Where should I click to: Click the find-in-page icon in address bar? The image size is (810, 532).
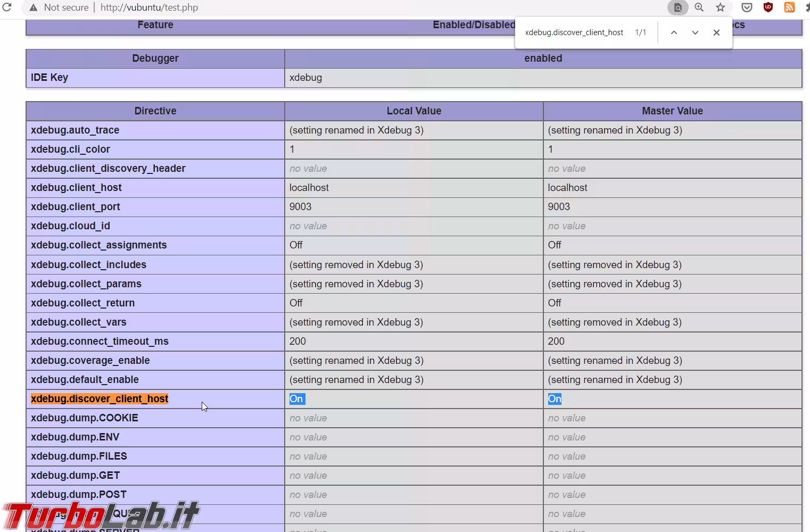point(677,7)
